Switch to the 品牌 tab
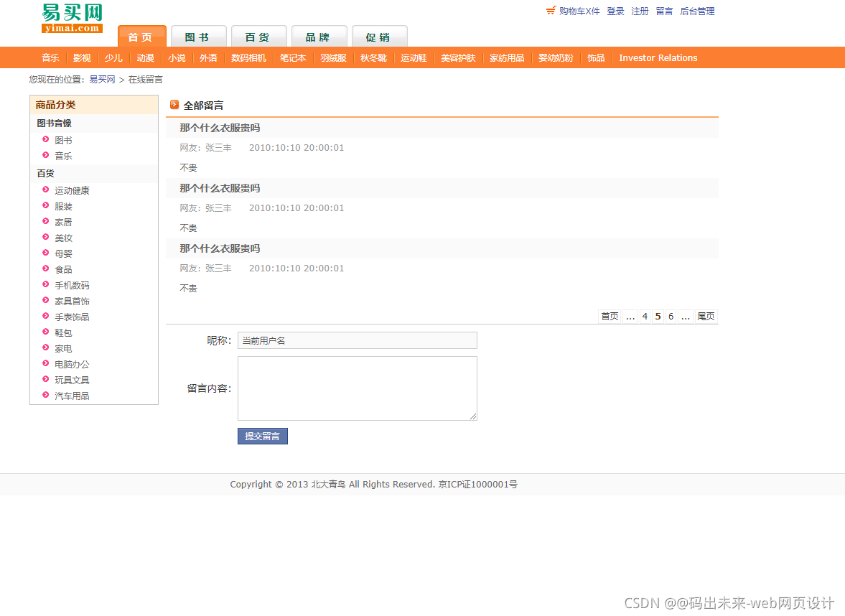This screenshot has width=845, height=616. (319, 37)
